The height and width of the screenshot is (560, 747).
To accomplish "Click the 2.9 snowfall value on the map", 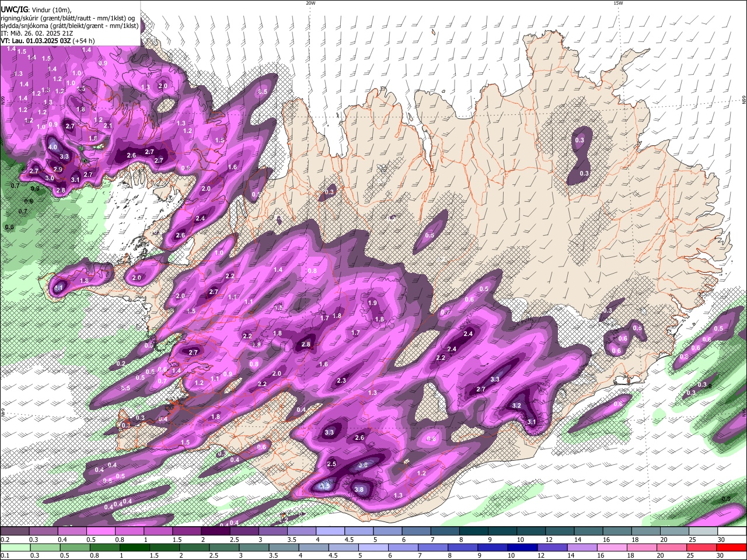I will point(58,169).
